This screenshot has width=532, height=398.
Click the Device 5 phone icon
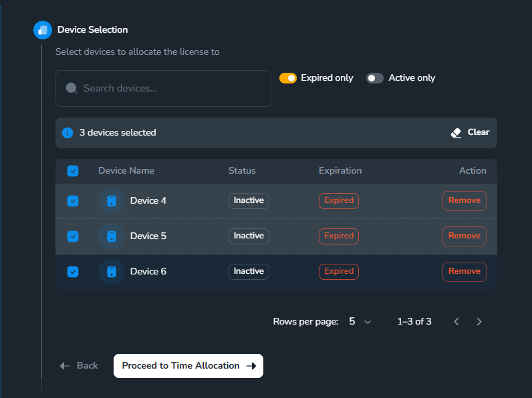112,236
